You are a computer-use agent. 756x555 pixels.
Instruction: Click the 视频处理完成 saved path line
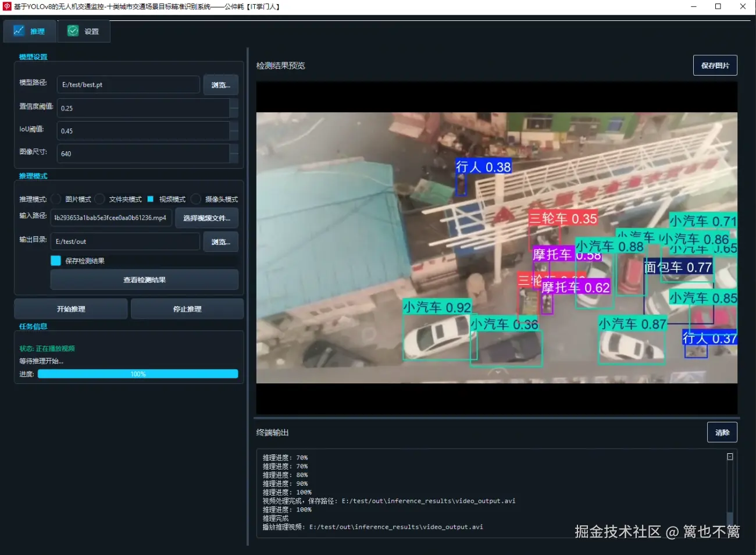tap(388, 501)
